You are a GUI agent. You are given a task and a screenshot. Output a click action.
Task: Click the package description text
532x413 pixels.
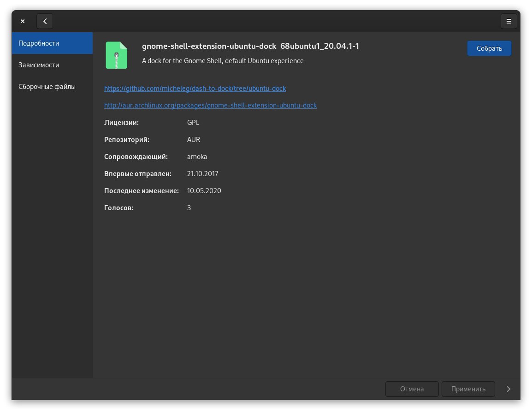(223, 61)
